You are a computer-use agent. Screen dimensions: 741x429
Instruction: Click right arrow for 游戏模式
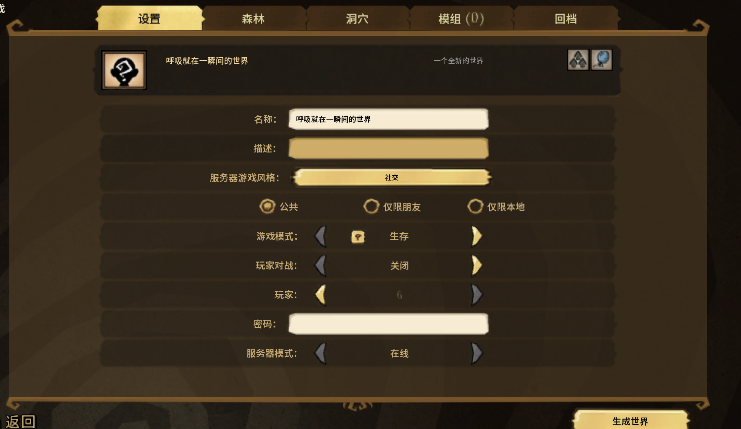click(x=476, y=236)
